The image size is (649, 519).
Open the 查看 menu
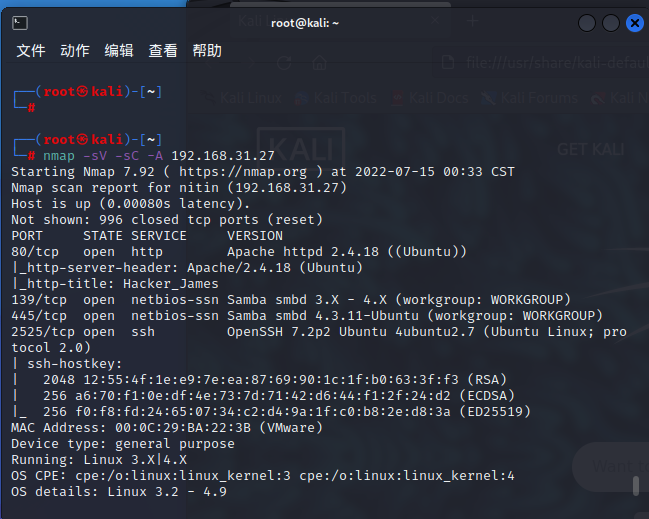163,51
